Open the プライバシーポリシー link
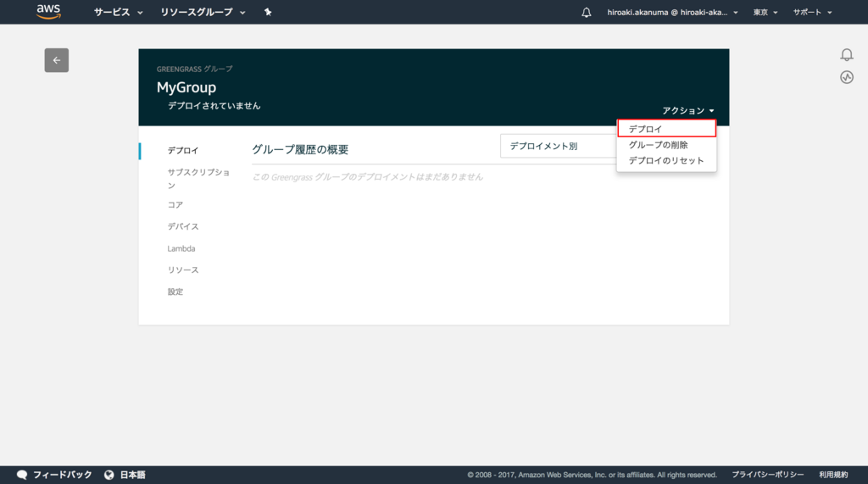 click(x=768, y=475)
